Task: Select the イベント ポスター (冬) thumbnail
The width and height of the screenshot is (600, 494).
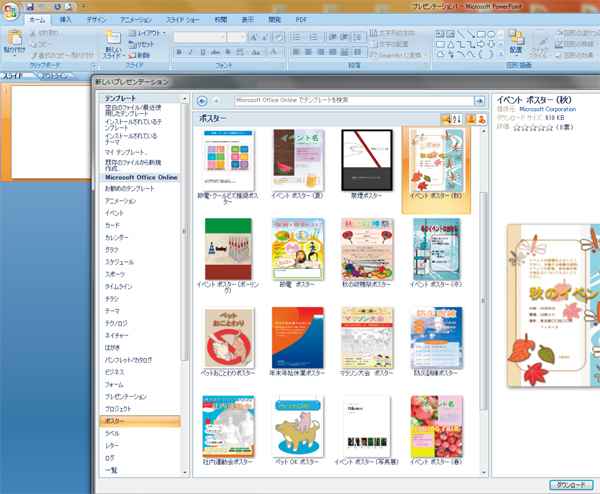Action: [x=436, y=249]
